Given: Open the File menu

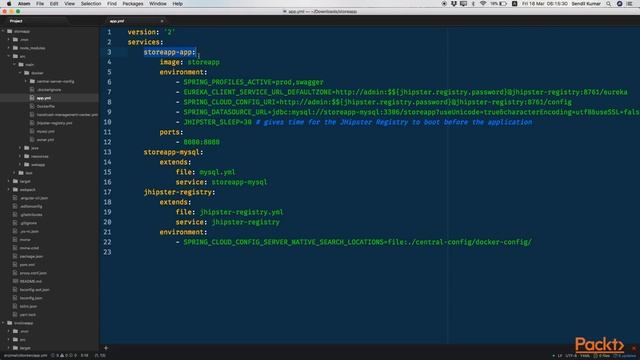Looking at the screenshot, I should 40,4.
